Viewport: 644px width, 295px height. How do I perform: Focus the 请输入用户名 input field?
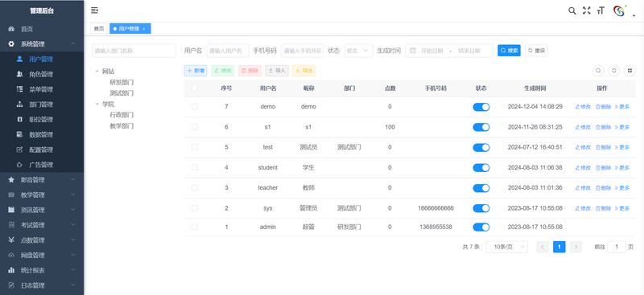(228, 51)
